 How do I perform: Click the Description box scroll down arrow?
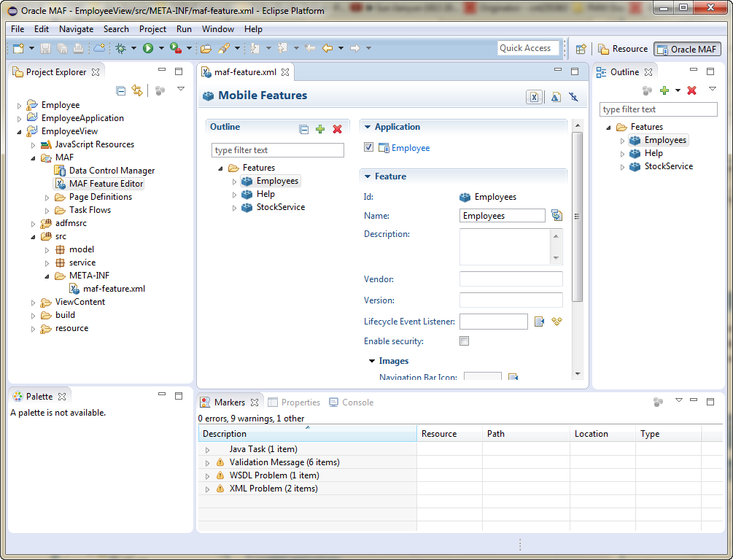(556, 257)
